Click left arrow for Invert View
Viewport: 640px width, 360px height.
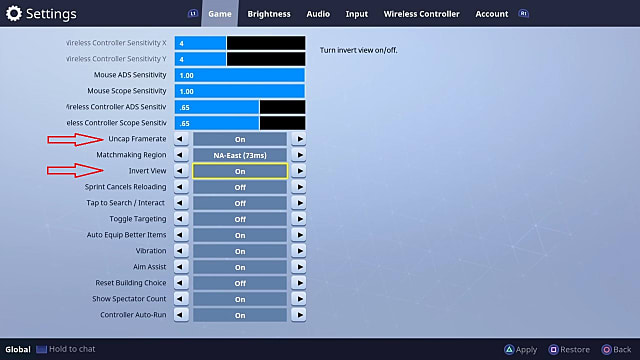(181, 171)
